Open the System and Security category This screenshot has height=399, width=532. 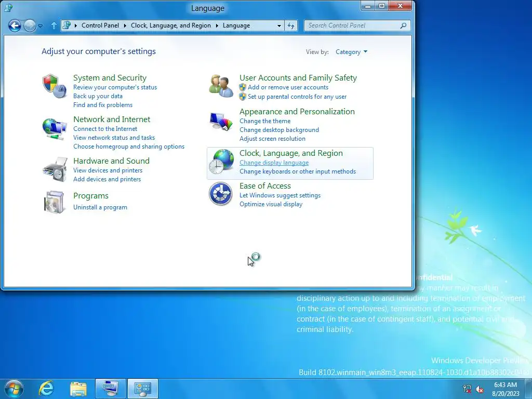[x=110, y=78]
